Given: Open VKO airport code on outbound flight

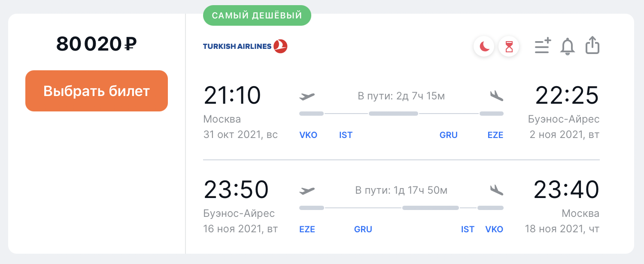Looking at the screenshot, I should click(x=308, y=135).
